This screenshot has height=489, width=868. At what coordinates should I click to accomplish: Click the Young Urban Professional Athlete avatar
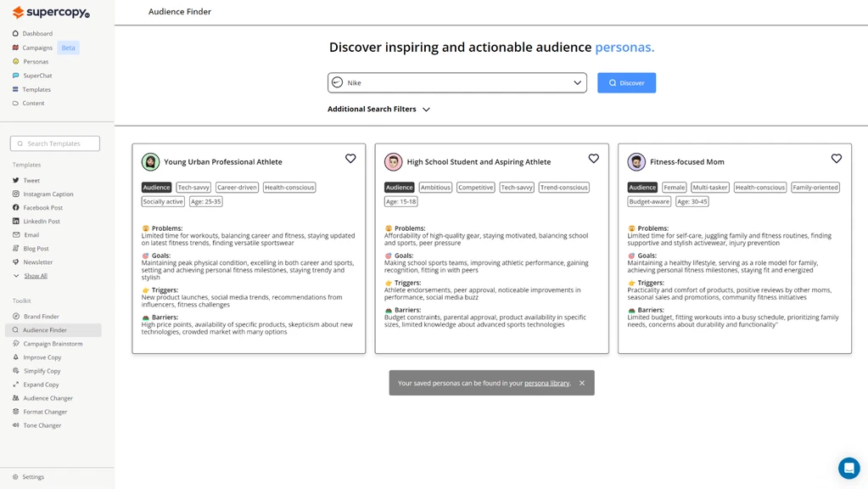click(150, 161)
